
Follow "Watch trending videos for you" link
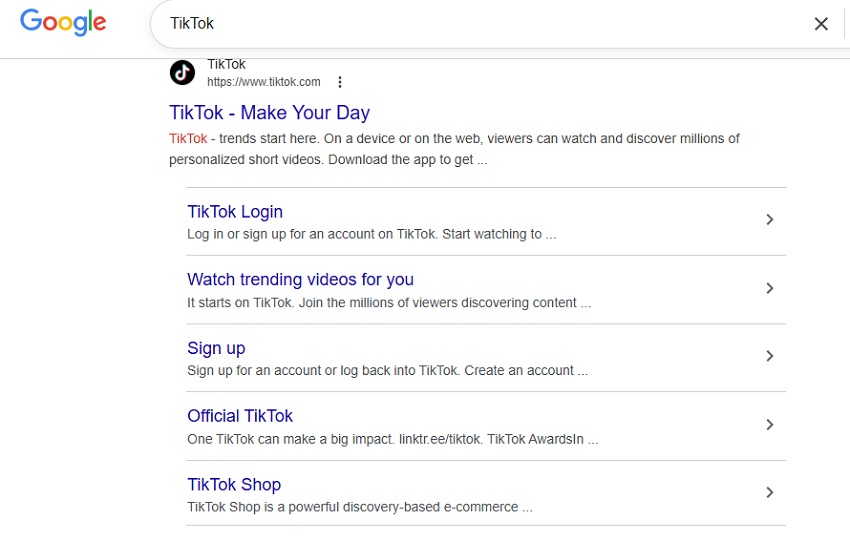pyautogui.click(x=300, y=280)
